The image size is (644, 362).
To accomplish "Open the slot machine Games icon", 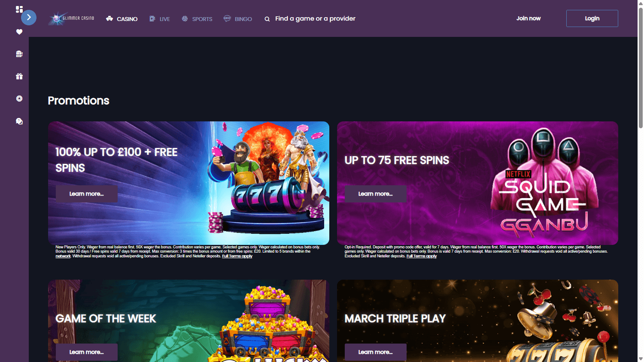I will (19, 54).
